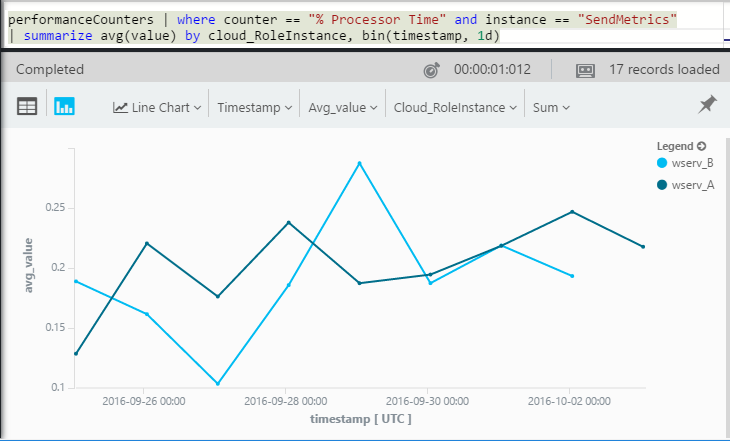Screen dimensions: 730x444
Task: Click the query timer icon
Action: (432, 70)
